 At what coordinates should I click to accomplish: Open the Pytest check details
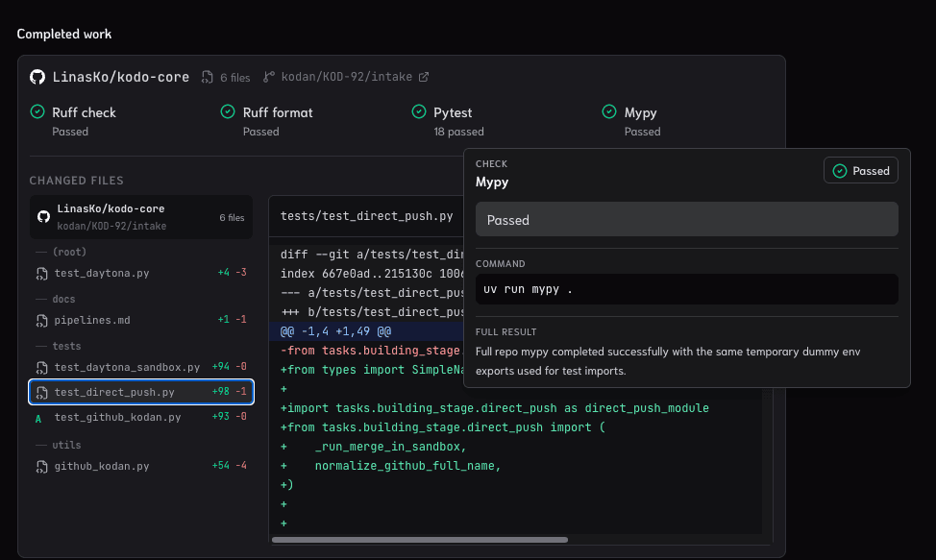453,112
